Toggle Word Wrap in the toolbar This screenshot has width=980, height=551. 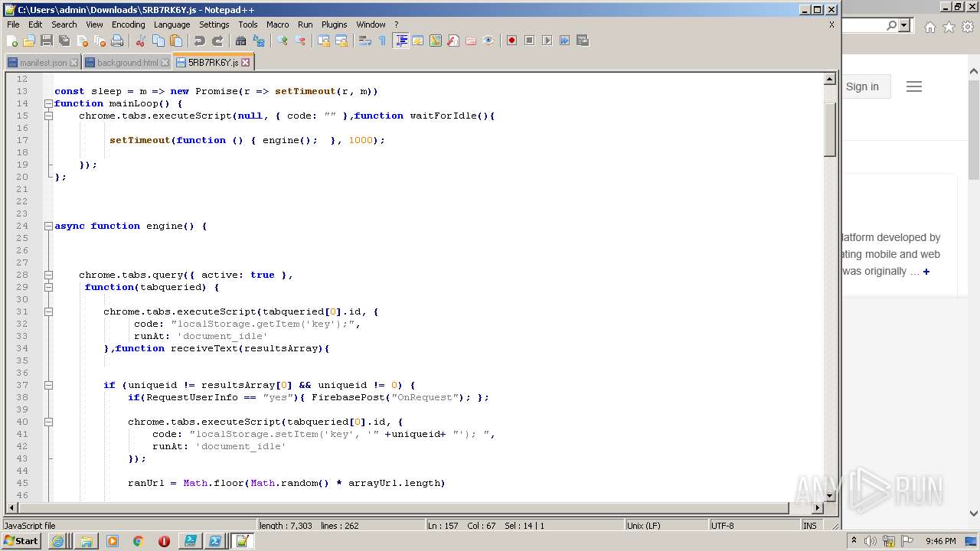365,41
